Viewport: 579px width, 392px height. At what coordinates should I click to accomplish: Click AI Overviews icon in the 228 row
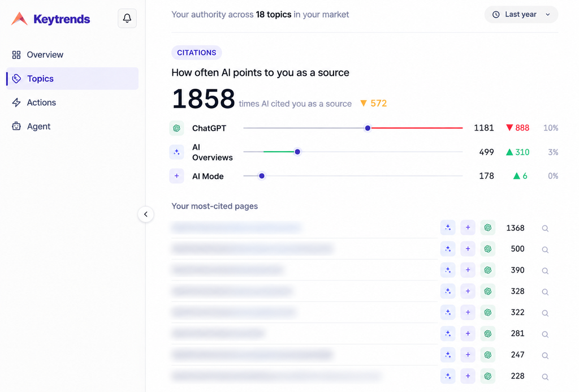448,376
